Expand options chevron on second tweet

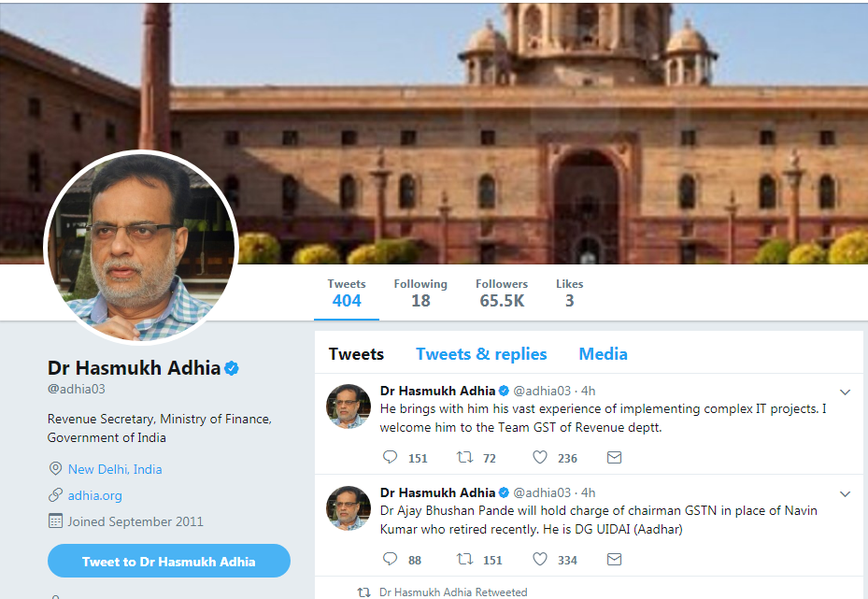click(845, 493)
